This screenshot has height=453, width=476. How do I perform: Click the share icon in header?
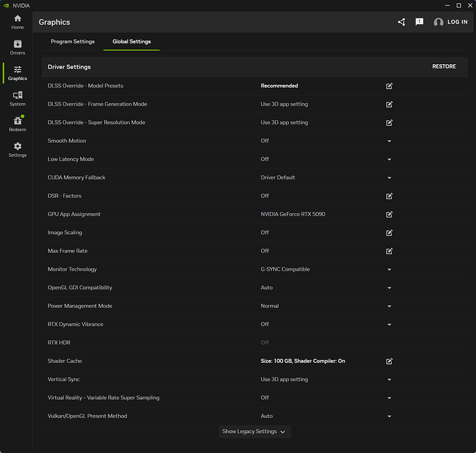(x=401, y=22)
